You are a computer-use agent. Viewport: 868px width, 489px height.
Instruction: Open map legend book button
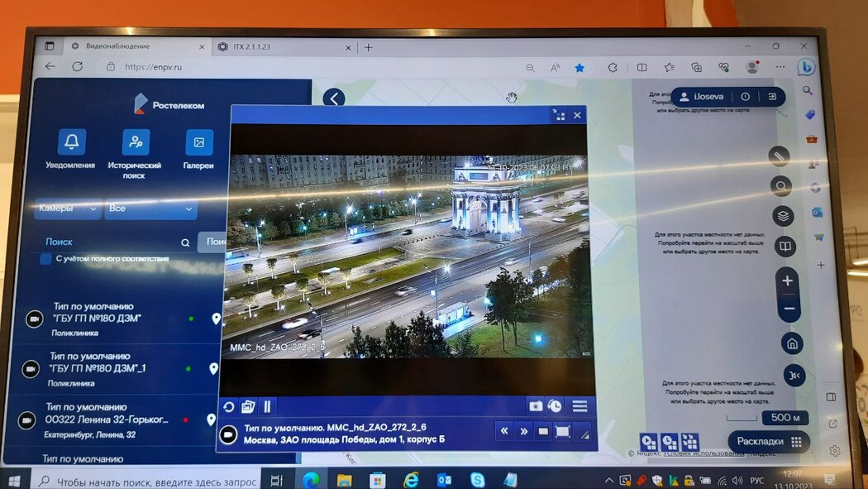click(x=785, y=247)
